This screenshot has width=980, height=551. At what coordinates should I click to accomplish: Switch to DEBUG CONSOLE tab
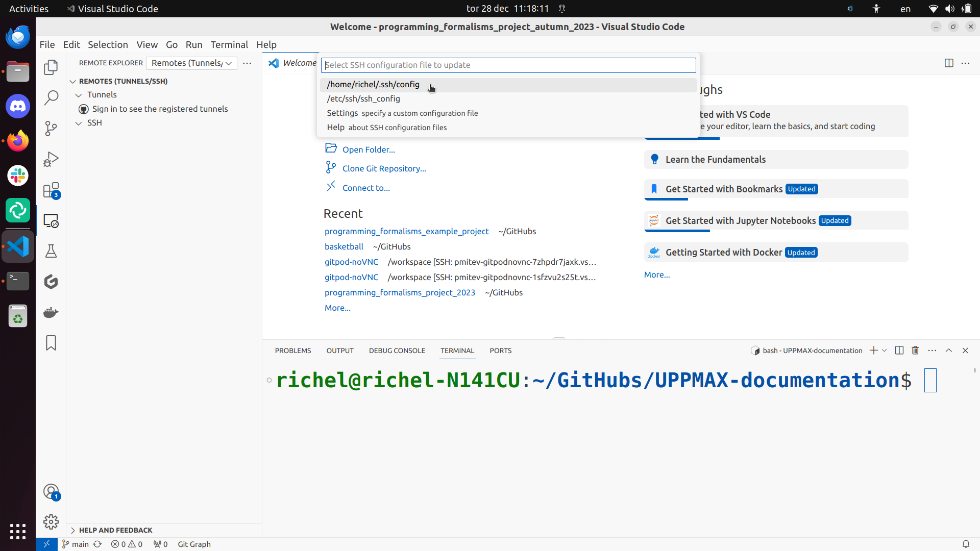point(397,350)
